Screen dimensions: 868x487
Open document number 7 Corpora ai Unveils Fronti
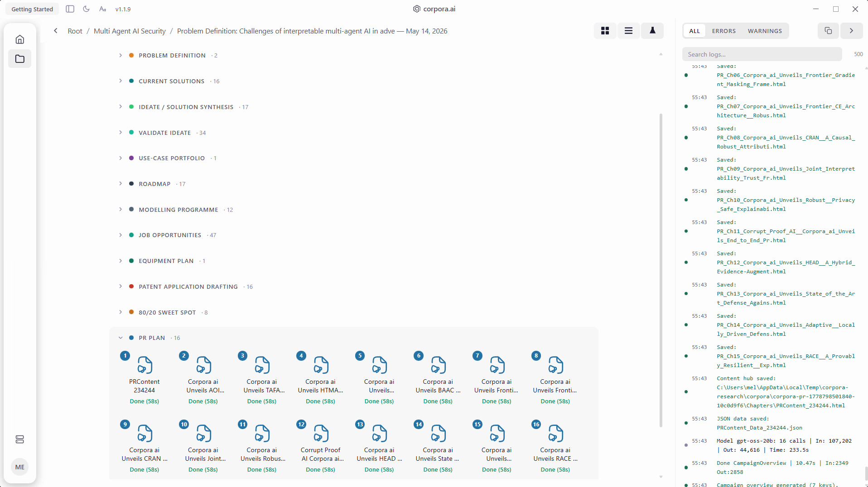tap(497, 378)
